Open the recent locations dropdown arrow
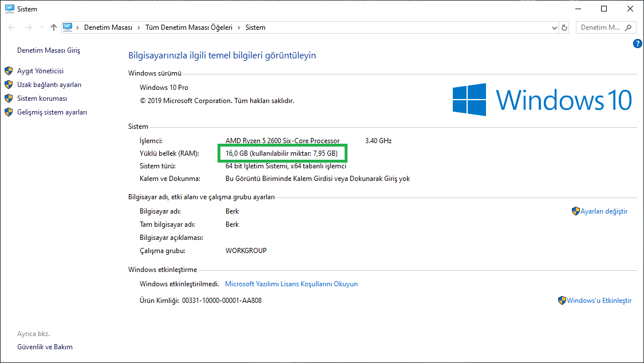This screenshot has height=363, width=644. pos(42,27)
